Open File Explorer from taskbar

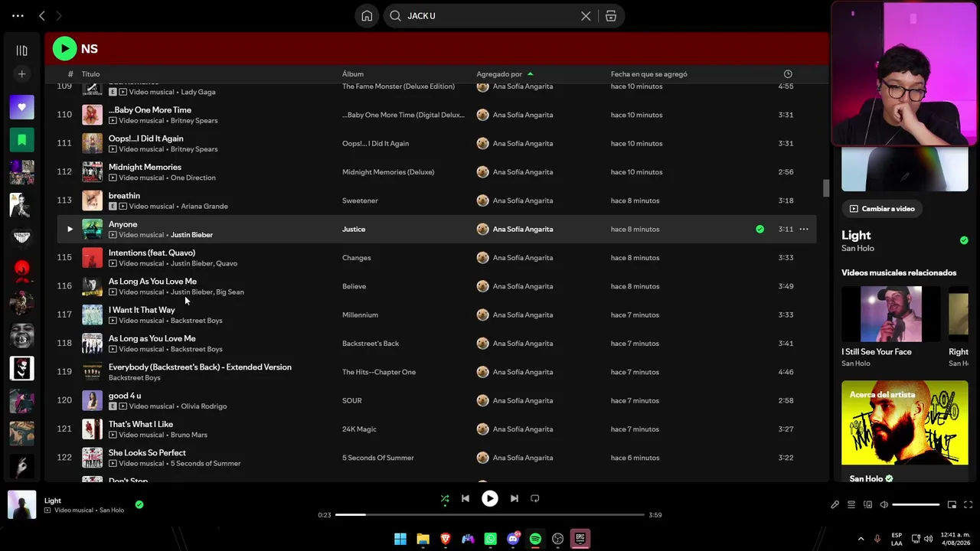point(423,539)
